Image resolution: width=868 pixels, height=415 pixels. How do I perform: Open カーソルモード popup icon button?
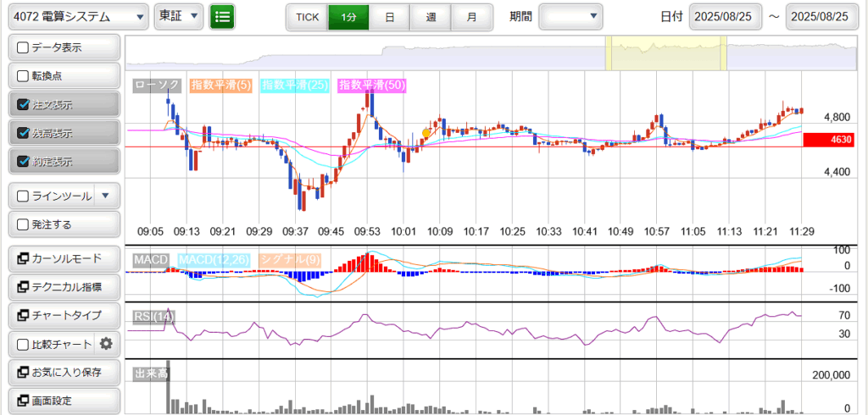coord(64,258)
